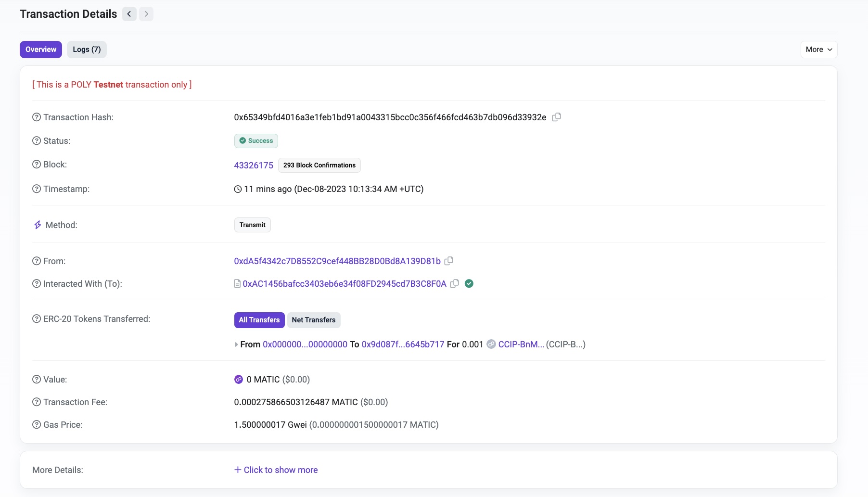Click help icon beside Gas Price
868x497 pixels.
click(x=37, y=424)
